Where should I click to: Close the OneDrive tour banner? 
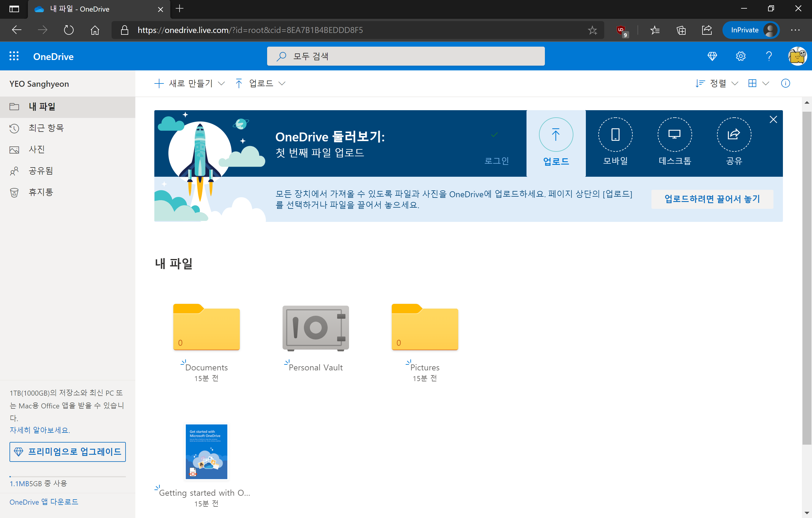(x=773, y=119)
